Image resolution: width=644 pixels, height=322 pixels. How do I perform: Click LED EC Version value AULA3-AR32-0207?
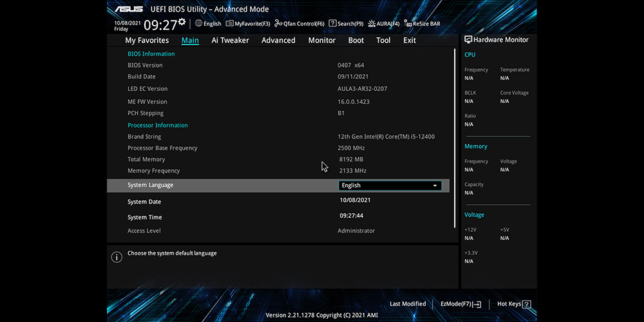tap(362, 89)
